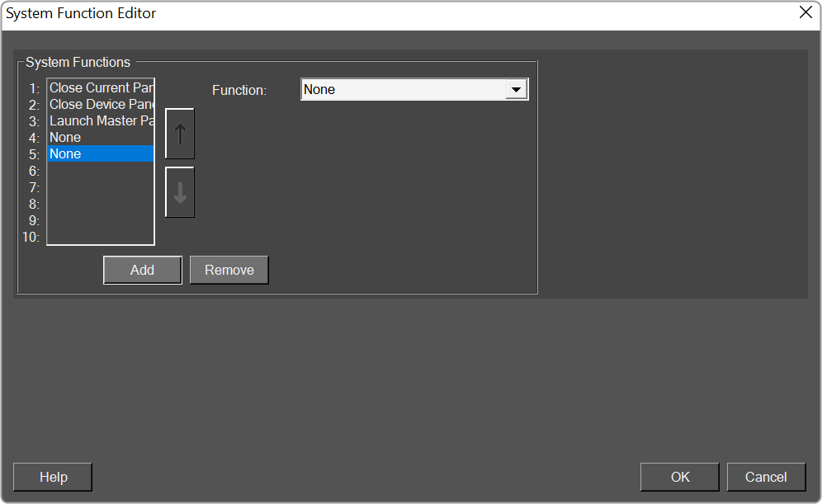Select the 'None' entry in row 4
Viewport: 822px width, 504px height.
[x=101, y=137]
